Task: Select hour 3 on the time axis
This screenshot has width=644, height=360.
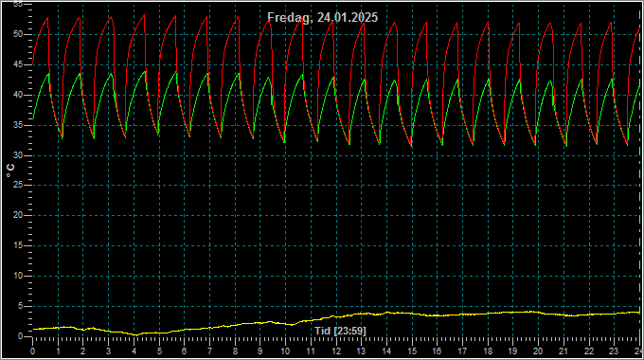Action: click(x=108, y=351)
